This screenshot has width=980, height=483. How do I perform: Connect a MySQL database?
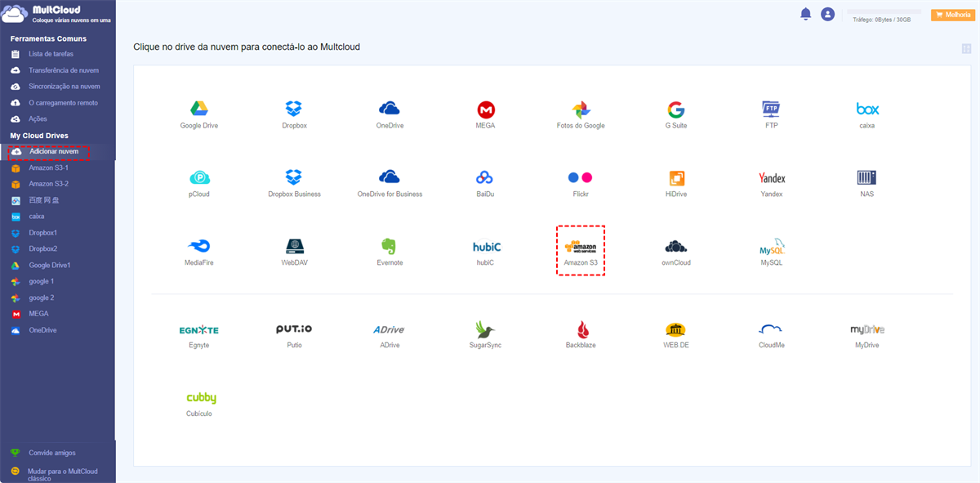click(x=772, y=253)
